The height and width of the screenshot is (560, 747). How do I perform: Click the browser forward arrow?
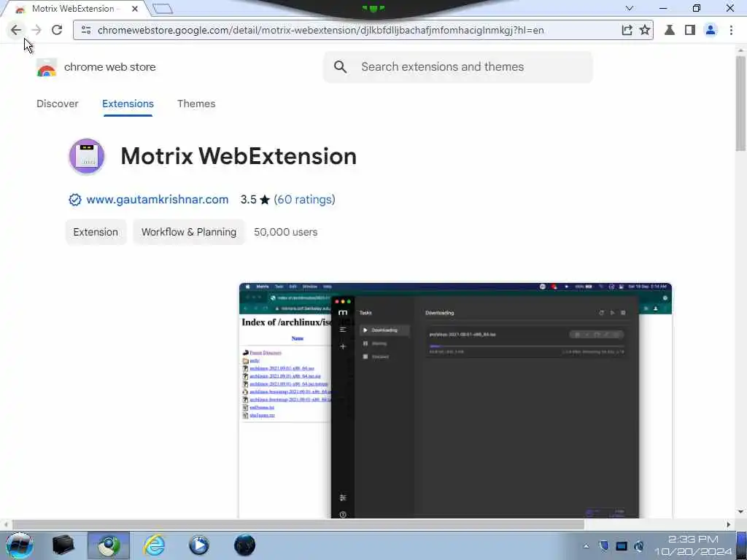(36, 30)
